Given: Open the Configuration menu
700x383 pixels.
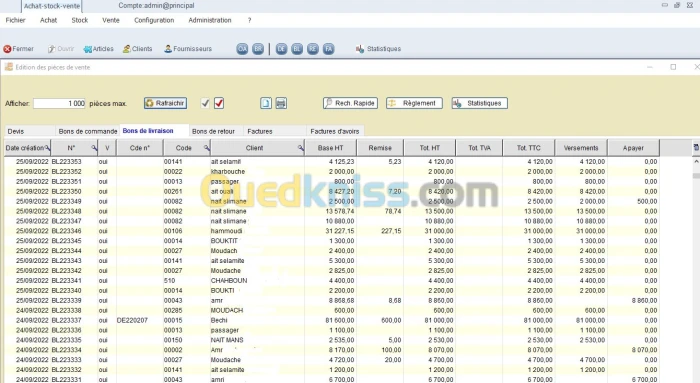Looking at the screenshot, I should point(154,20).
